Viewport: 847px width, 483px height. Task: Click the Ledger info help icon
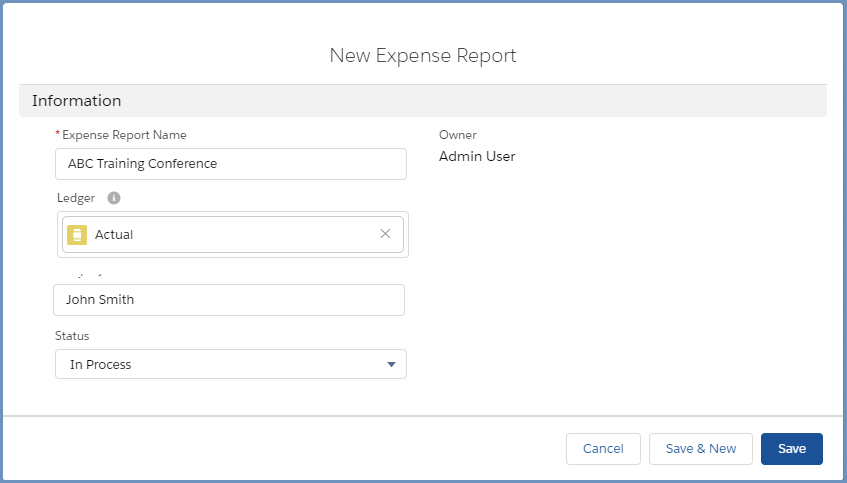tap(114, 198)
